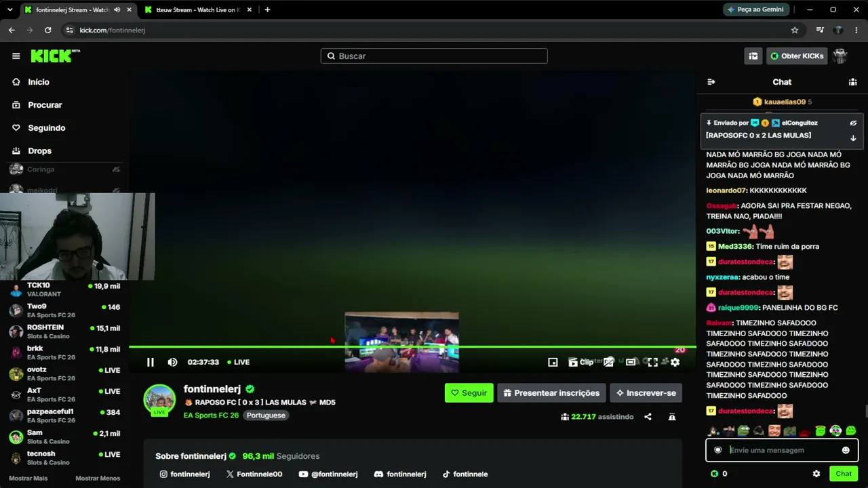868x488 pixels.
Task: Go back with the browser back arrow
Action: (12, 30)
